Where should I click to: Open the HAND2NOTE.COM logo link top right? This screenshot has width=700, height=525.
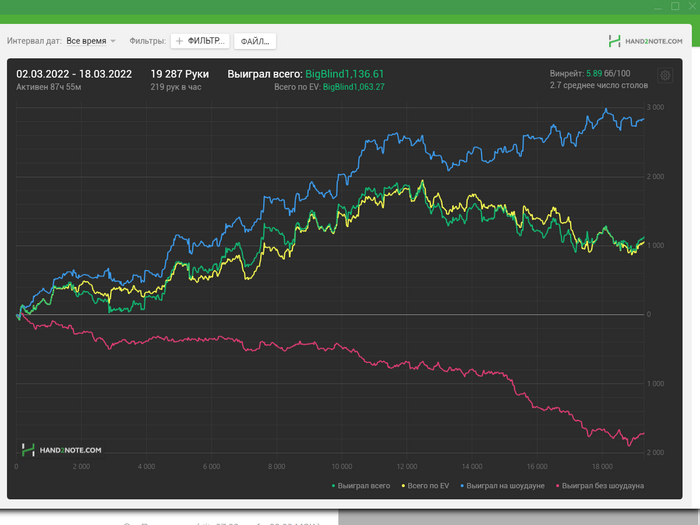[x=645, y=41]
